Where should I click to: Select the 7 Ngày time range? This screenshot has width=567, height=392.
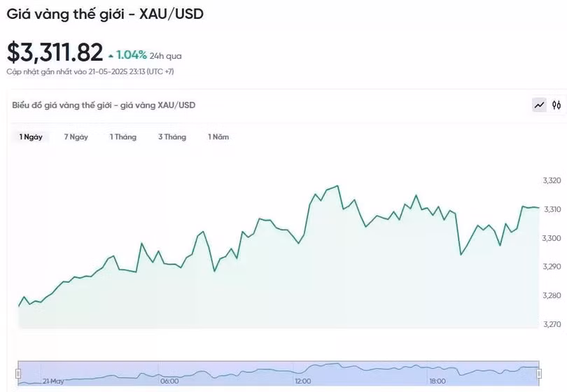[x=76, y=137]
